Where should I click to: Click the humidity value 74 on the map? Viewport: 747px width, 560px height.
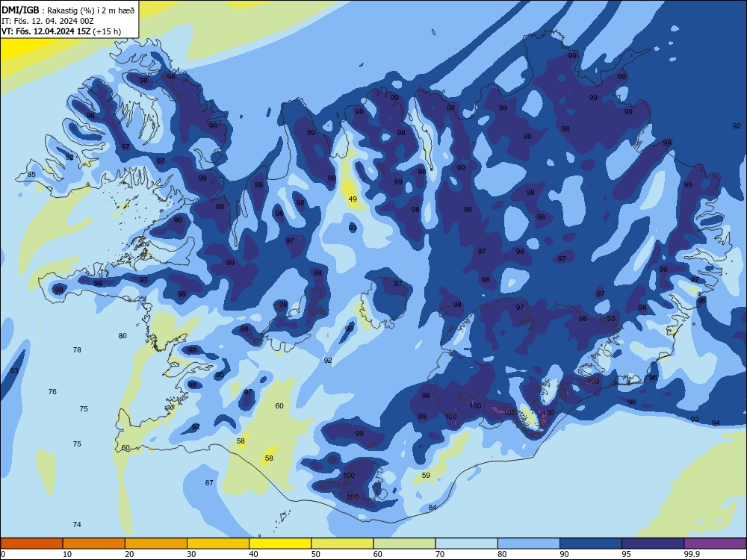pos(77,524)
